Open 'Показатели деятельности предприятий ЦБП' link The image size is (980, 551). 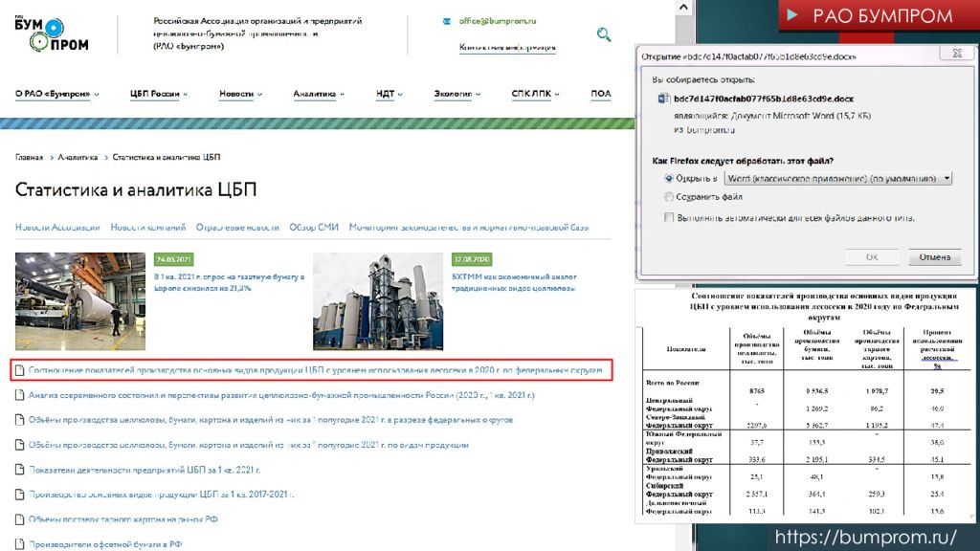pos(145,470)
